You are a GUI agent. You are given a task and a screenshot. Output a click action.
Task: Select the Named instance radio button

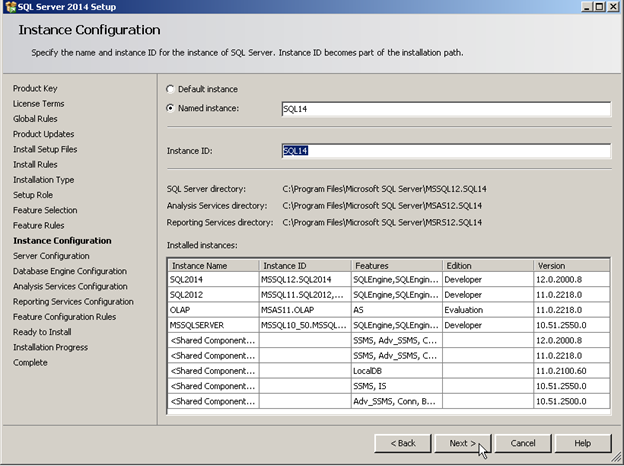coord(170,108)
